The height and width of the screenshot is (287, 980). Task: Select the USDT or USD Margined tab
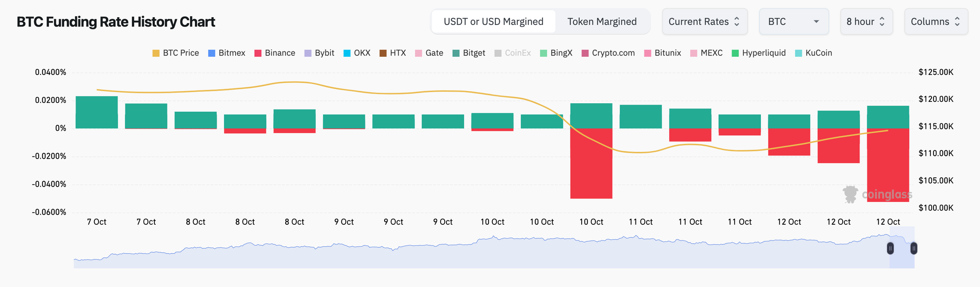tap(493, 22)
